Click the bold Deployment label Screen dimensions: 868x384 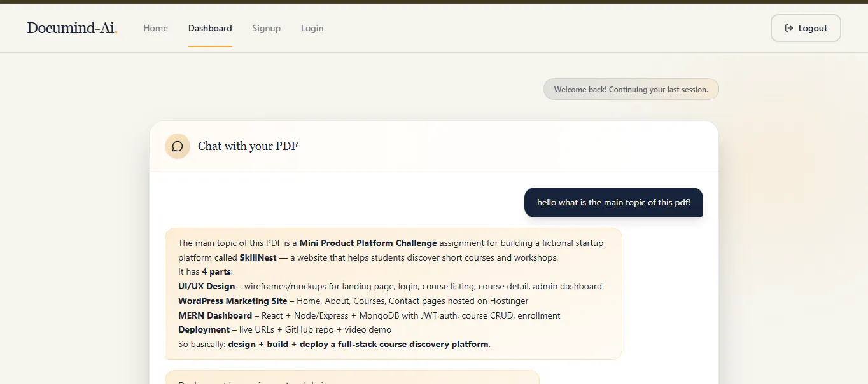(x=204, y=329)
